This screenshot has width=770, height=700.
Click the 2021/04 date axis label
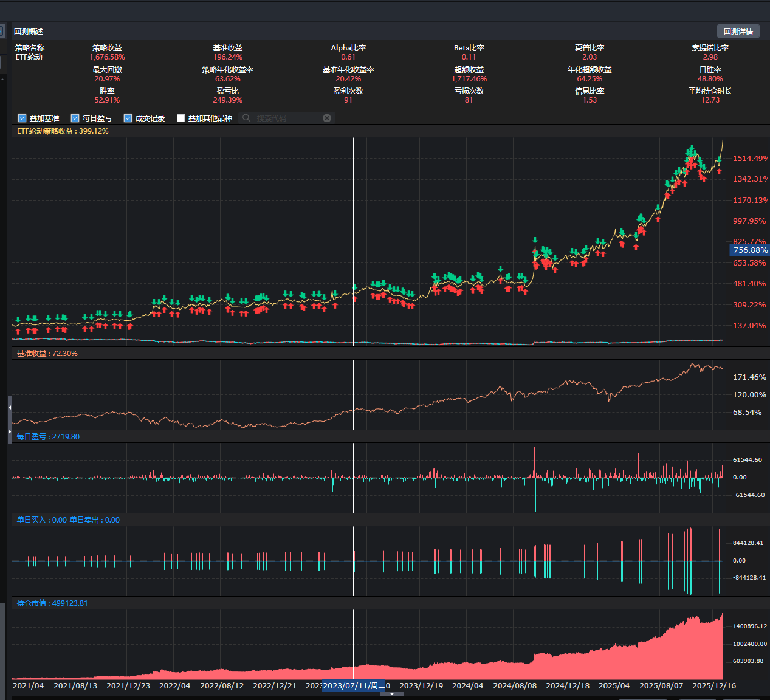[28, 686]
